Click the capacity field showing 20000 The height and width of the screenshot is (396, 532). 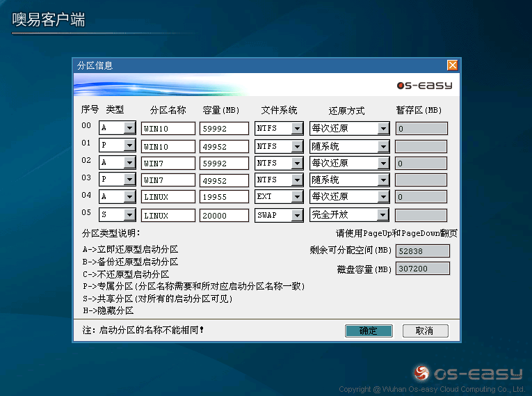click(223, 216)
